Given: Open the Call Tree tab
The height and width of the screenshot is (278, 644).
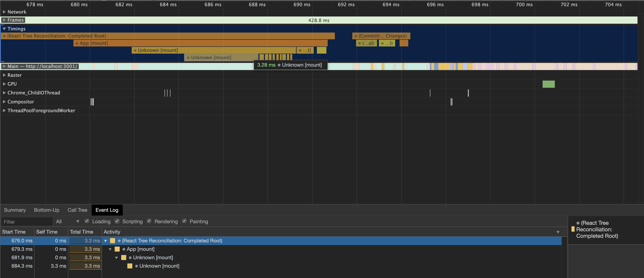Looking at the screenshot, I should [x=77, y=210].
